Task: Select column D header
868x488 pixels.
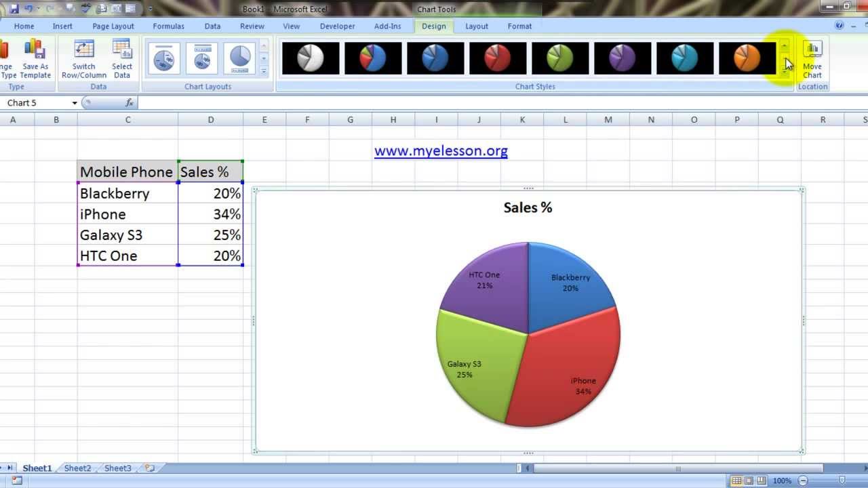Action: (x=210, y=120)
